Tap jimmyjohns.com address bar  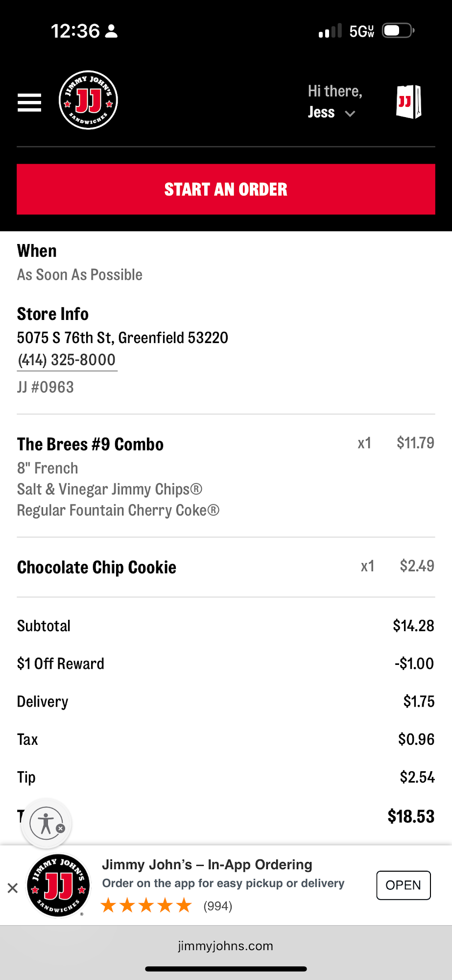(226, 946)
